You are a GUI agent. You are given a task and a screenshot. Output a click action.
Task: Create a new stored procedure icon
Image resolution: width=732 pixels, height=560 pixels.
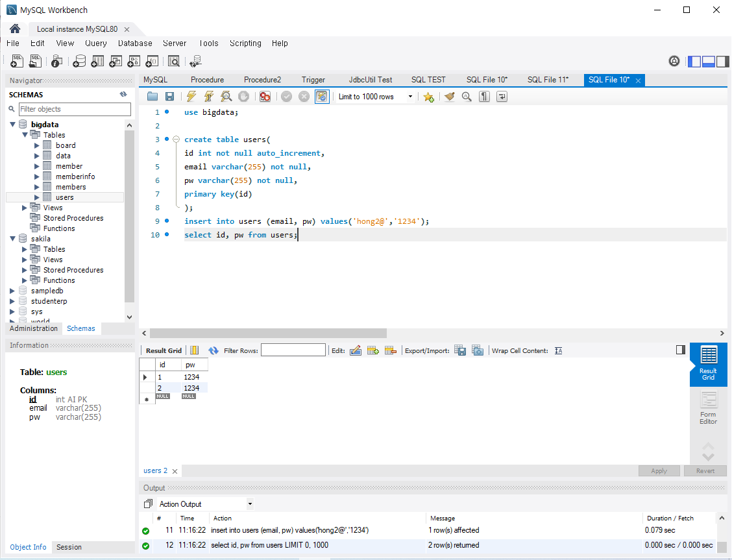(x=134, y=61)
